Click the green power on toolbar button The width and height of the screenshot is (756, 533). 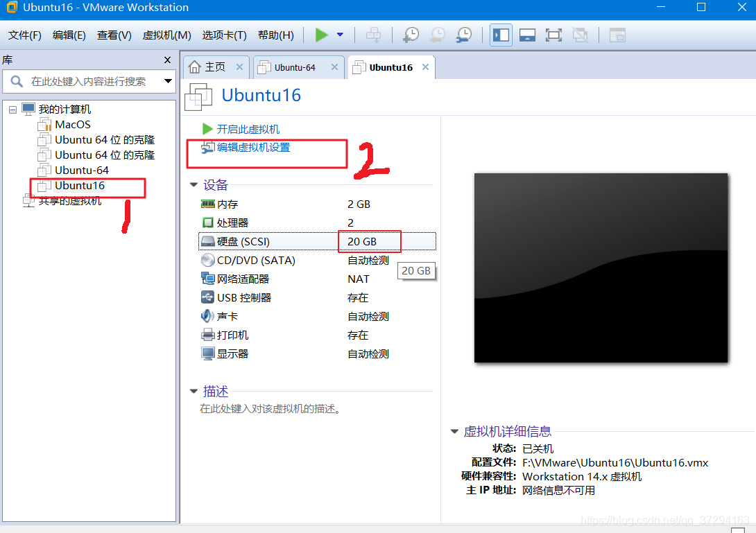(x=321, y=35)
